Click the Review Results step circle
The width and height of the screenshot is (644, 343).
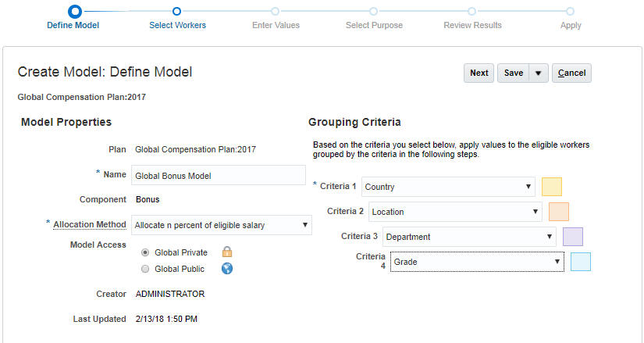point(472,11)
